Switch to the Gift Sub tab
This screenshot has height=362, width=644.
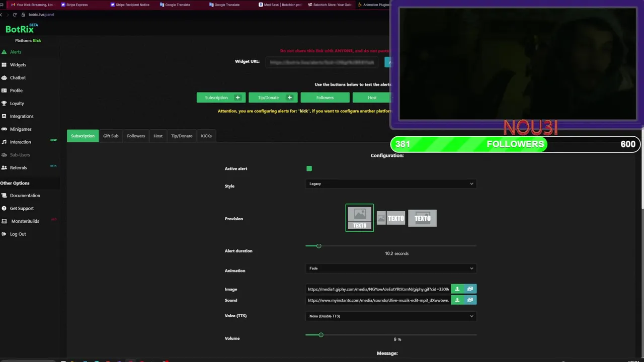pyautogui.click(x=111, y=136)
